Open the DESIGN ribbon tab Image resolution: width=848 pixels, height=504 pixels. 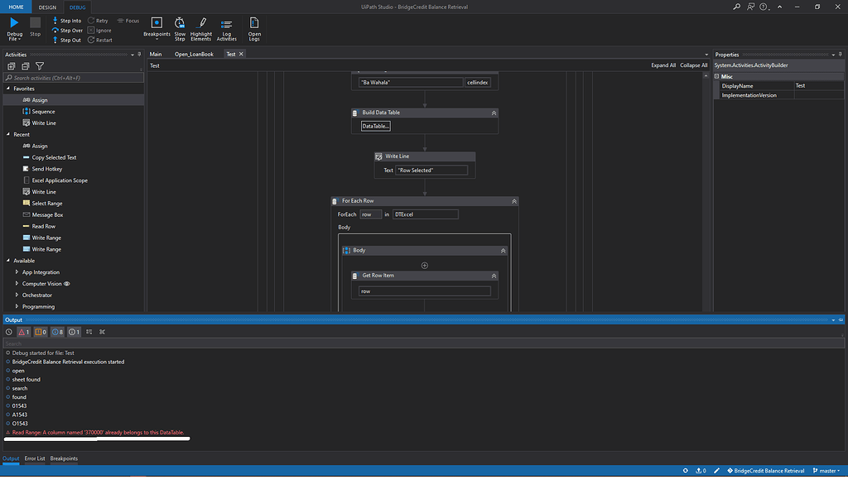coord(47,6)
